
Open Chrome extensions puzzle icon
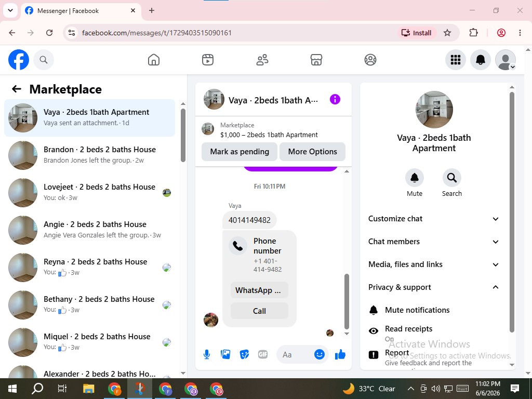[x=473, y=33]
